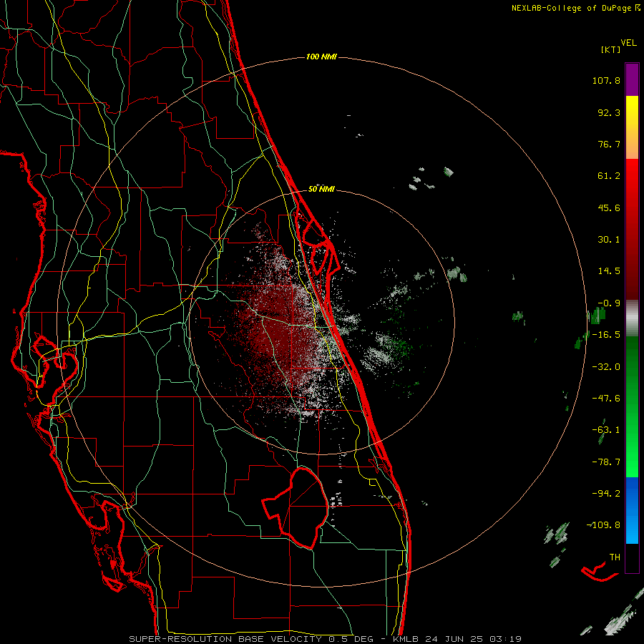The height and width of the screenshot is (644, 644).
Task: Select the 45.6 scale value
Action: [609, 208]
